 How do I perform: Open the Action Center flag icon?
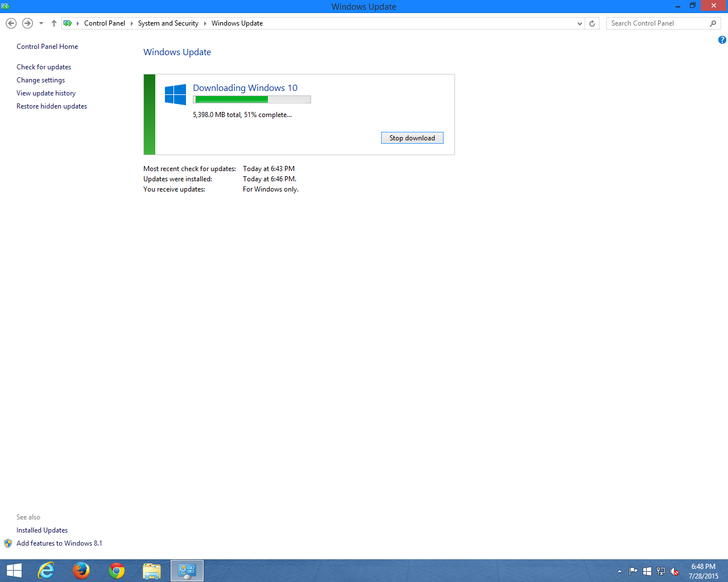633,571
